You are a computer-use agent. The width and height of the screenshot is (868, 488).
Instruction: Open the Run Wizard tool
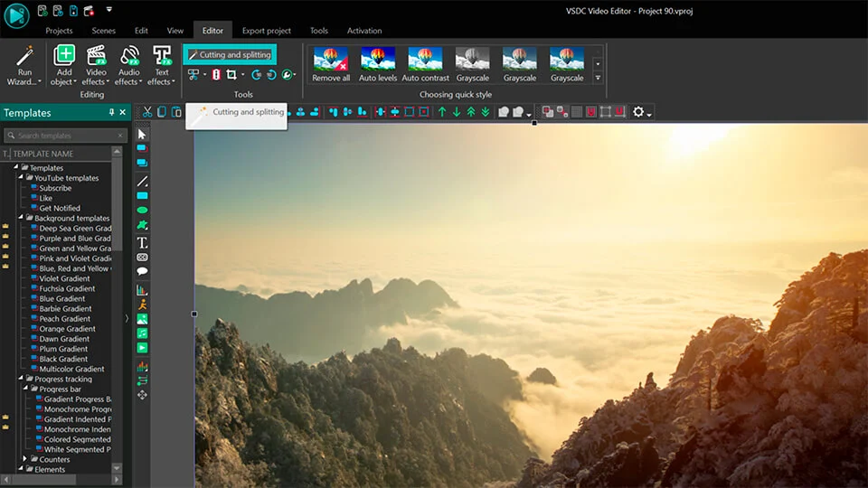[24, 65]
